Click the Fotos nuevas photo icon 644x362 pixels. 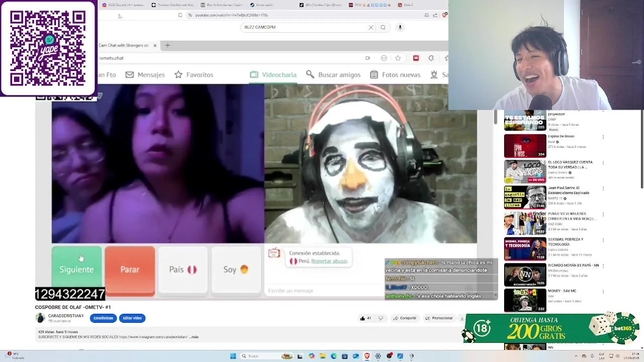coord(374,74)
